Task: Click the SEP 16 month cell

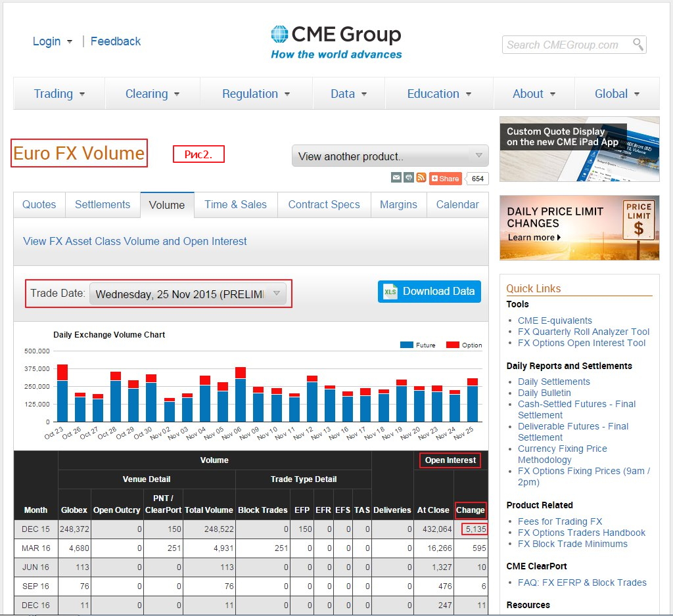Action: 35,586
